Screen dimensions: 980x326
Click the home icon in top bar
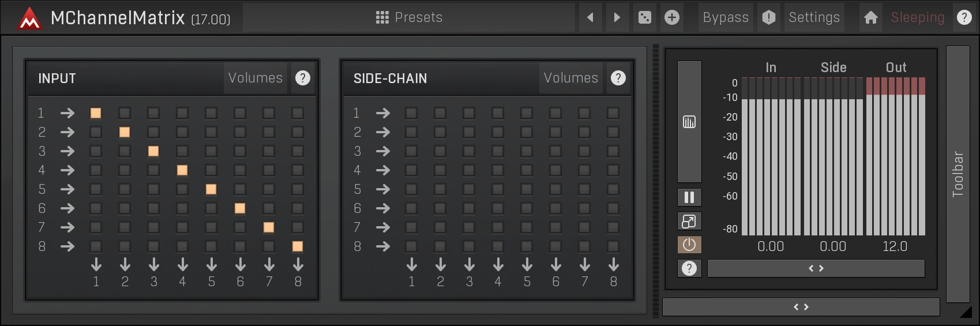coord(870,17)
